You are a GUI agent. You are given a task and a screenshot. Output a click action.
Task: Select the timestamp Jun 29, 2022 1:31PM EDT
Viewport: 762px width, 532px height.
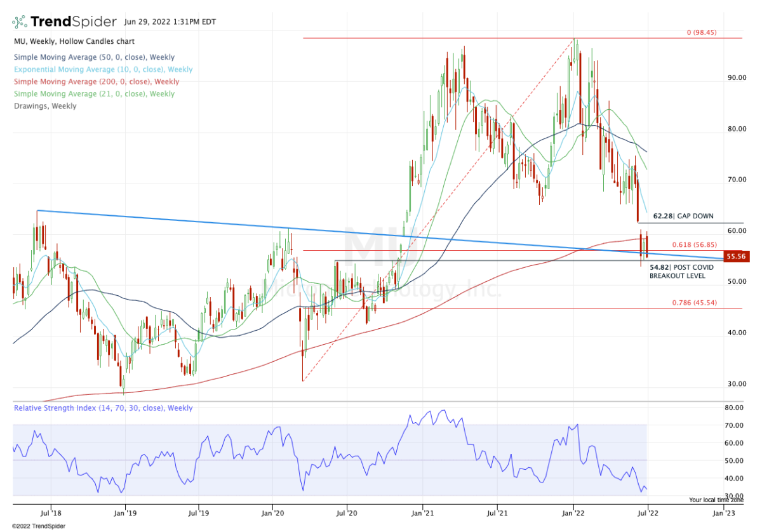170,22
